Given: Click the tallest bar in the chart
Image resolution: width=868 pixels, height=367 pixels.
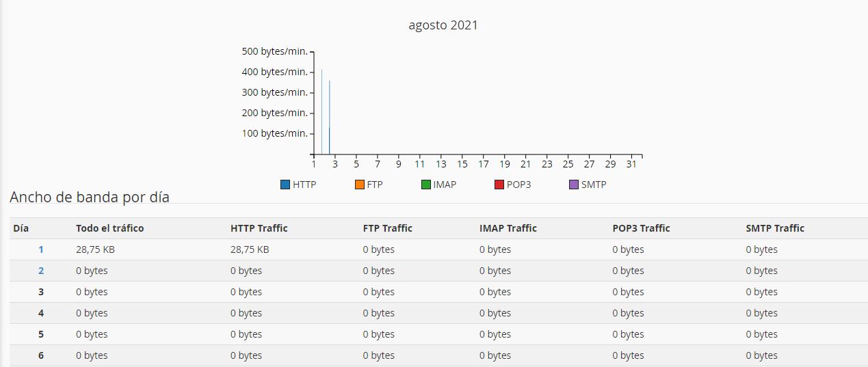Looking at the screenshot, I should tap(321, 113).
